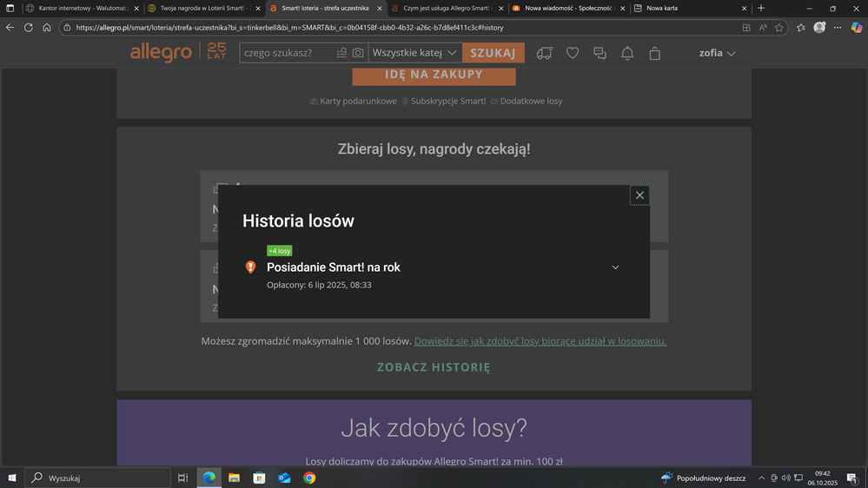Screen dimensions: 868x488
Task: Click the czego szukasz search field
Action: pos(287,53)
